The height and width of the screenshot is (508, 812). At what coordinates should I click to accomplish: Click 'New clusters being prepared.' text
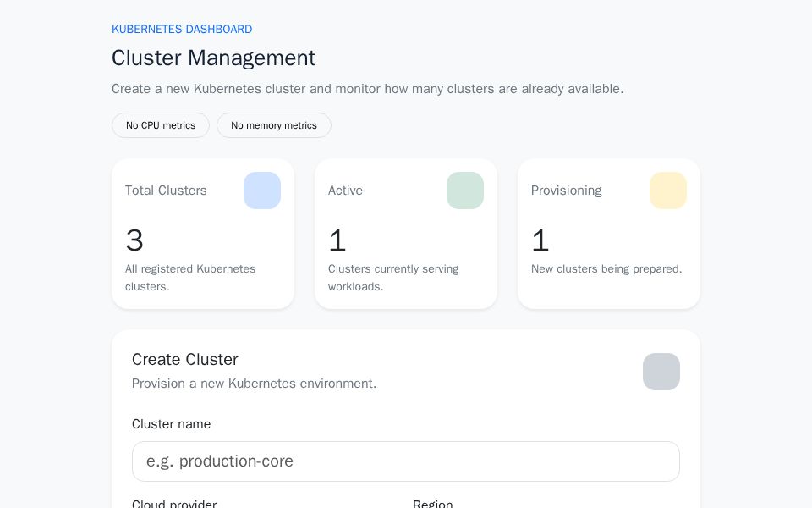(606, 268)
